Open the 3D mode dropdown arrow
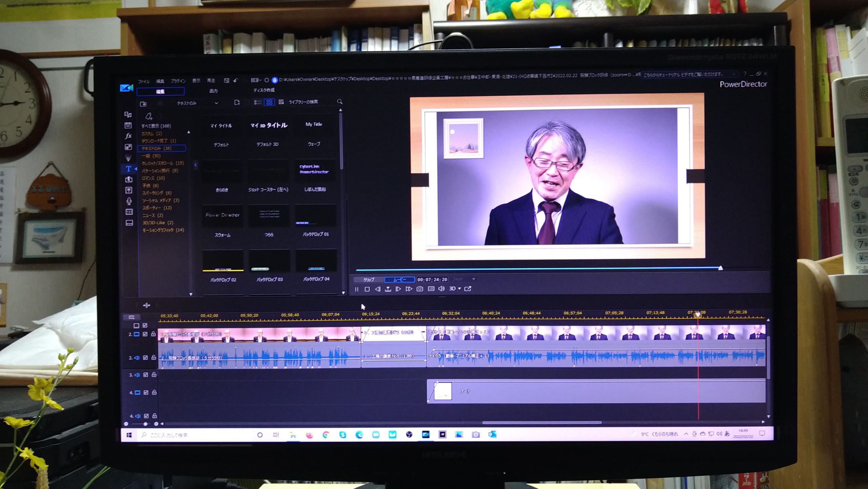 460,288
